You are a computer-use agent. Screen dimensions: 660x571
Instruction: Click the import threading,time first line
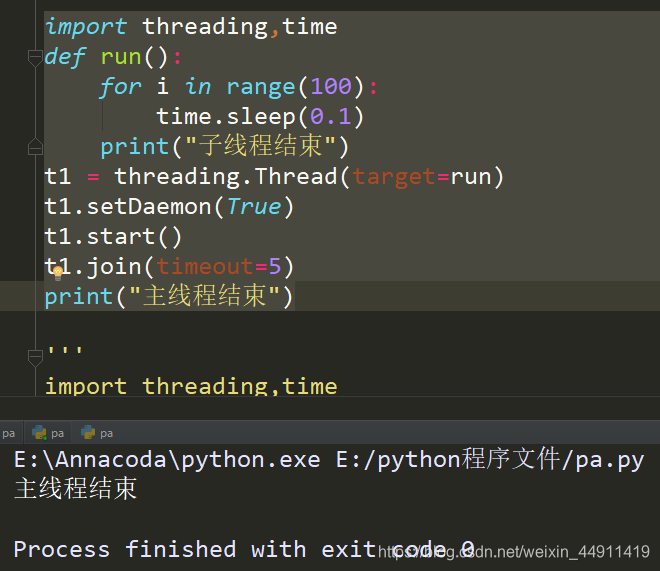(x=191, y=27)
